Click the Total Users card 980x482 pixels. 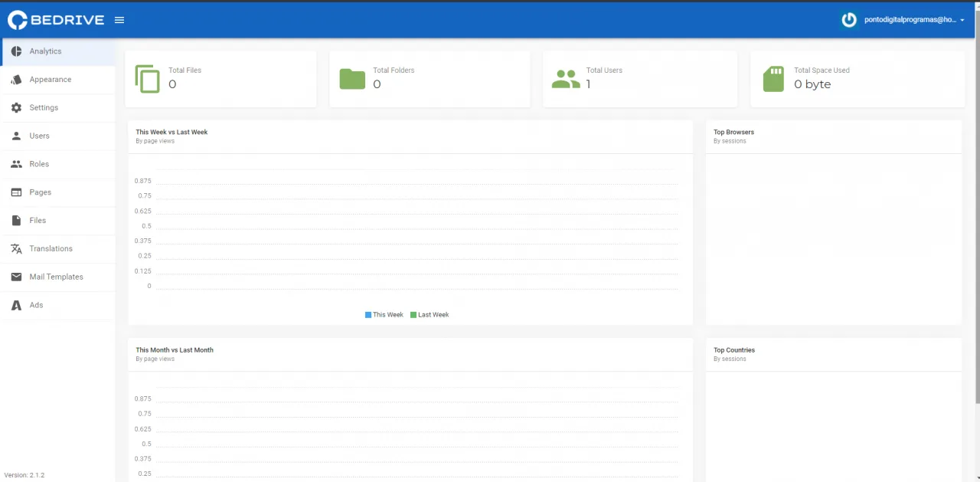click(x=640, y=79)
